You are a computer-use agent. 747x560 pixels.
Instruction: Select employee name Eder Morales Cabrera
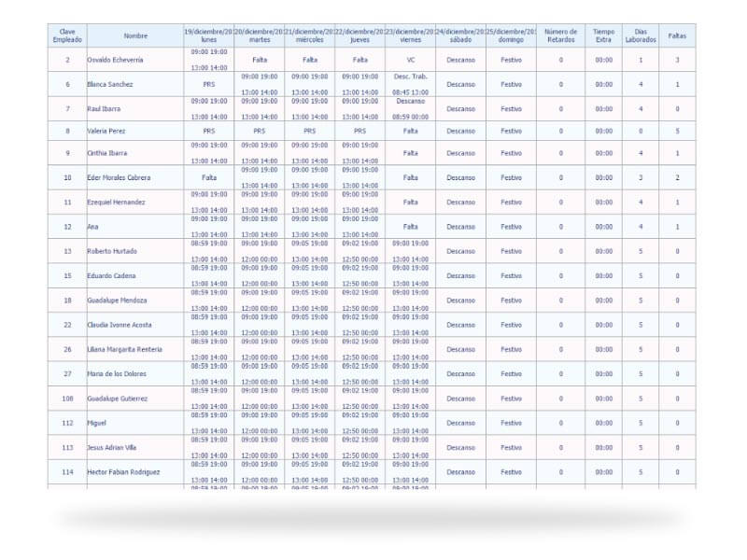click(119, 177)
